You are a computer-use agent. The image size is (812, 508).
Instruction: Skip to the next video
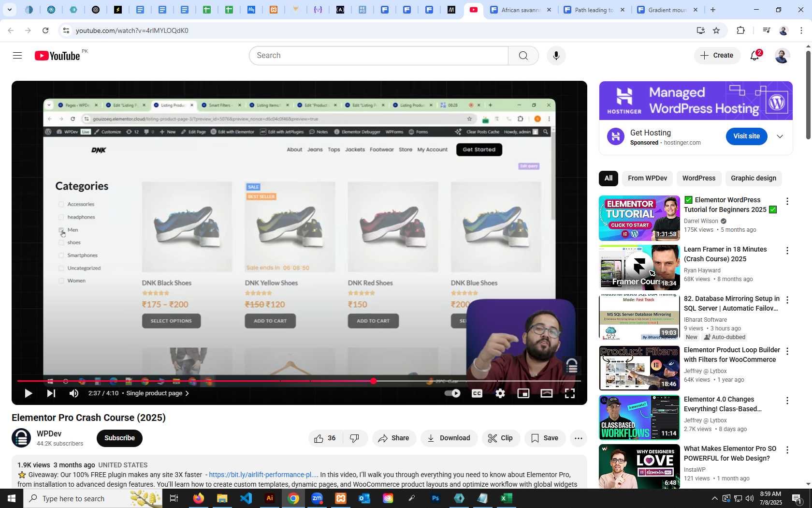coord(51,393)
